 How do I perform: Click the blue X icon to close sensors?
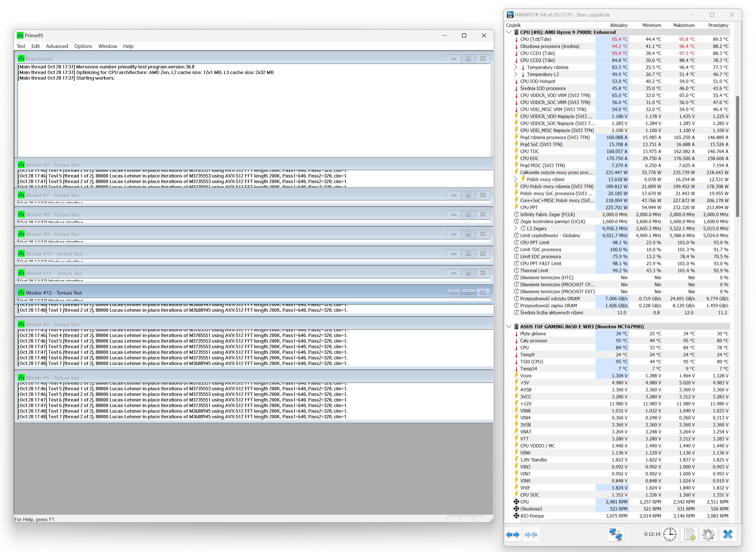pyautogui.click(x=728, y=534)
